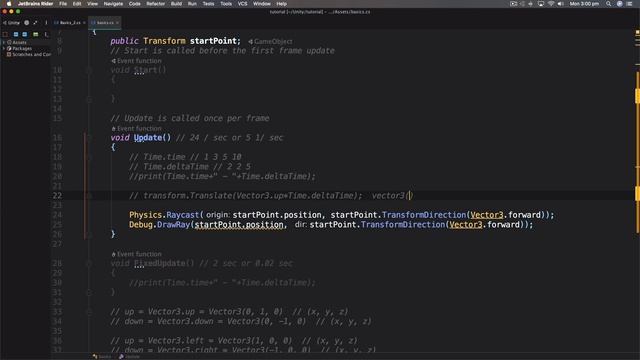Screen dimensions: 640x360
Task: Click the Update method name
Action: [148, 138]
